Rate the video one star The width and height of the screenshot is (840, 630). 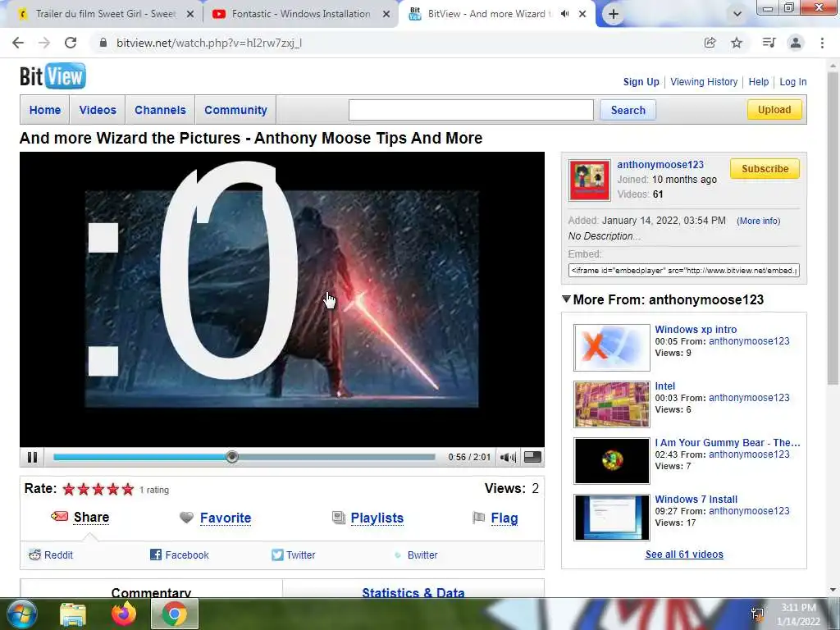click(69, 489)
